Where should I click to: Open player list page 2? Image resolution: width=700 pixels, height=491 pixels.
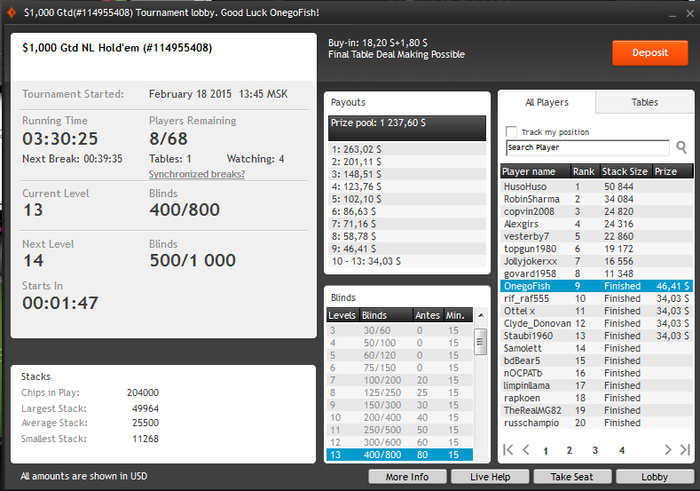pyautogui.click(x=569, y=450)
